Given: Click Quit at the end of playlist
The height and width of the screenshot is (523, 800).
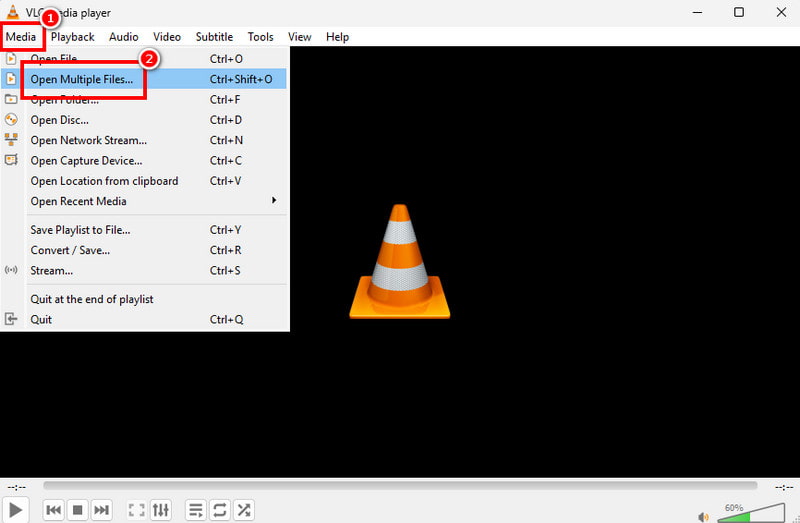Looking at the screenshot, I should (x=92, y=299).
